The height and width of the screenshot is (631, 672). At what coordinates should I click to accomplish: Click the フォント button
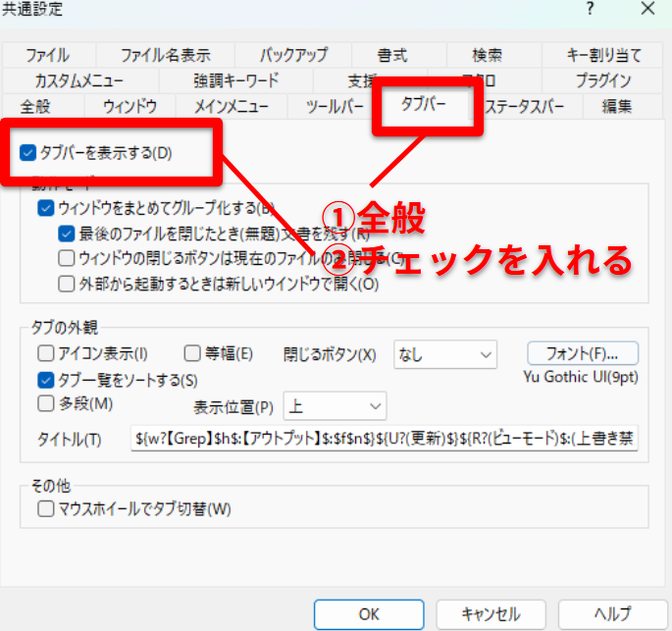tap(582, 353)
